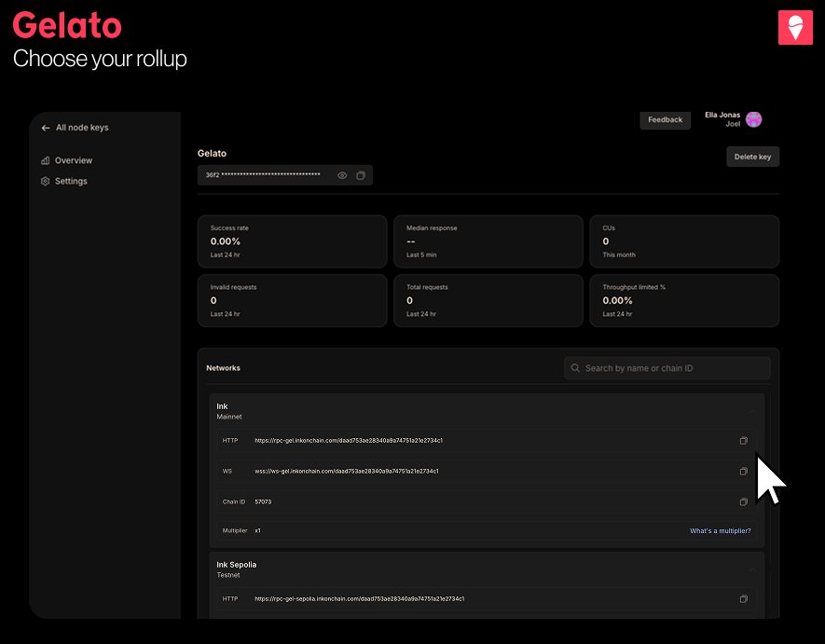
Task: Collapse the Ink Sepolia Testnet section
Action: [752, 569]
